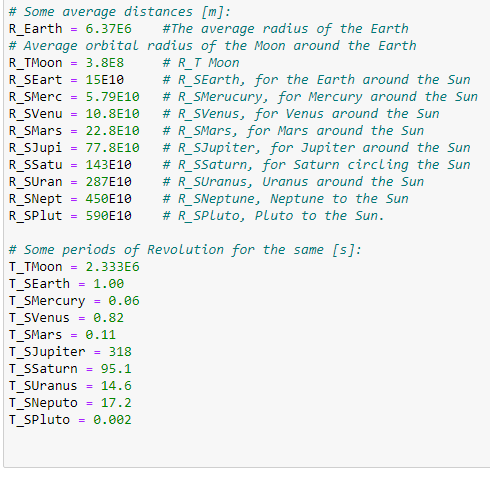Click comment 'Pluto to the Sun.'
This screenshot has height=478, width=490.
(273, 216)
